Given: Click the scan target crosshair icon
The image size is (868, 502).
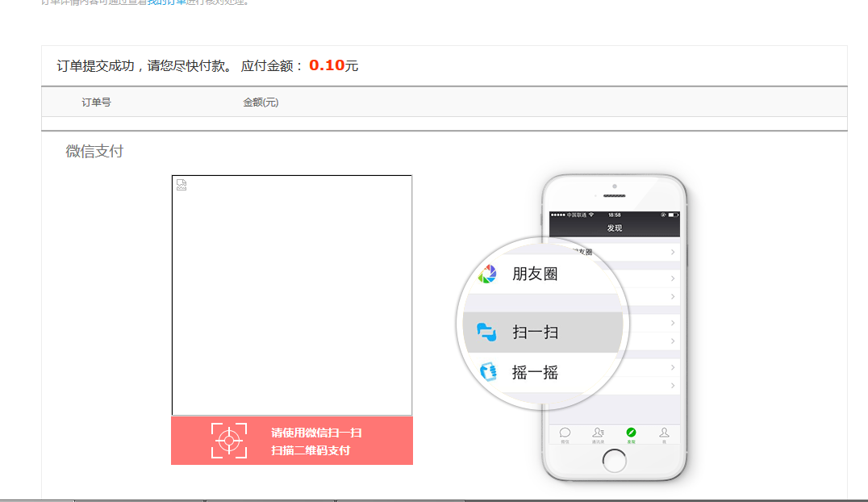Looking at the screenshot, I should [229, 441].
